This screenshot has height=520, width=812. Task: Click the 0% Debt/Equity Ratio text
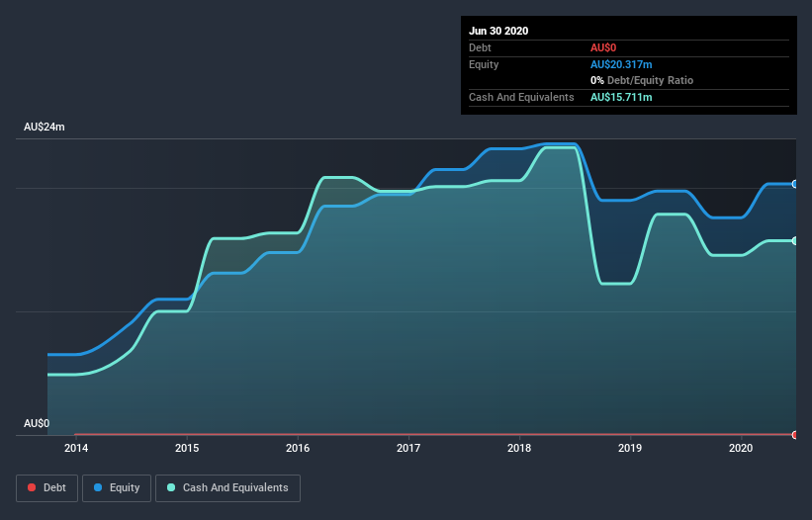(x=642, y=81)
